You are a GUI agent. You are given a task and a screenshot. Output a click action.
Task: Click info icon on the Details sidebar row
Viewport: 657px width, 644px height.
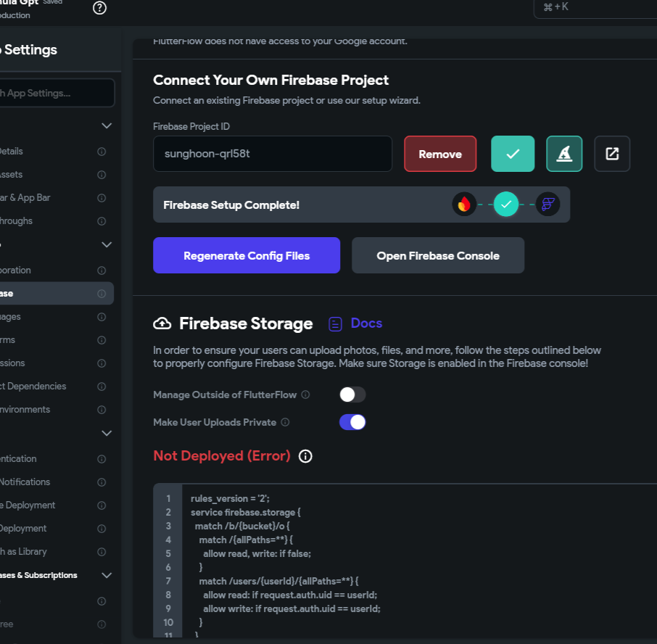click(102, 152)
